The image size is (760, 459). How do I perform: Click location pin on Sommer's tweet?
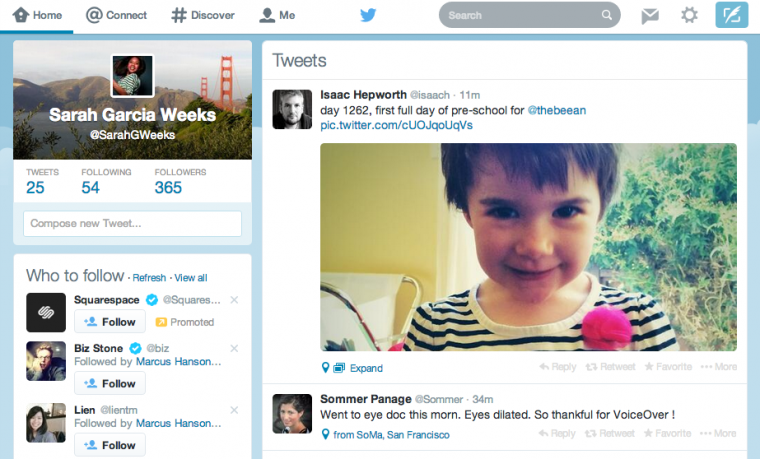pyautogui.click(x=326, y=434)
